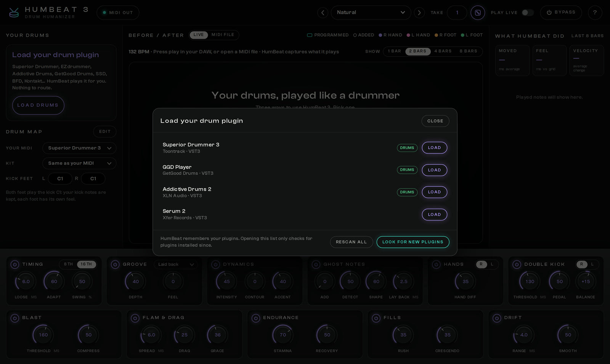Open the help question mark icon
The image size is (610, 364).
pyautogui.click(x=595, y=13)
